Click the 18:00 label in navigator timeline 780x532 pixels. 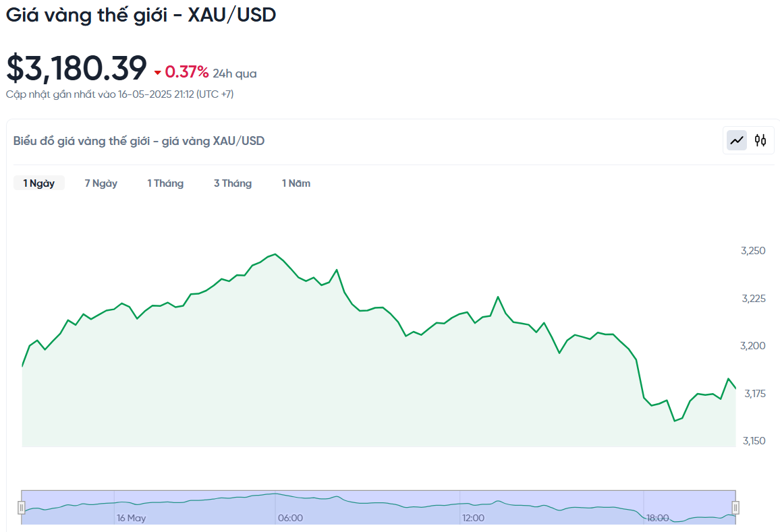click(x=657, y=518)
